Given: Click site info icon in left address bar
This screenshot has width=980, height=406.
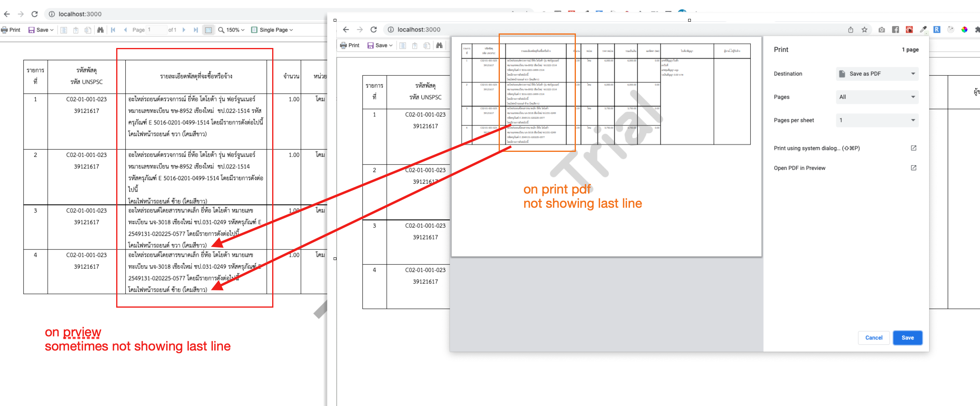Looking at the screenshot, I should (52, 14).
